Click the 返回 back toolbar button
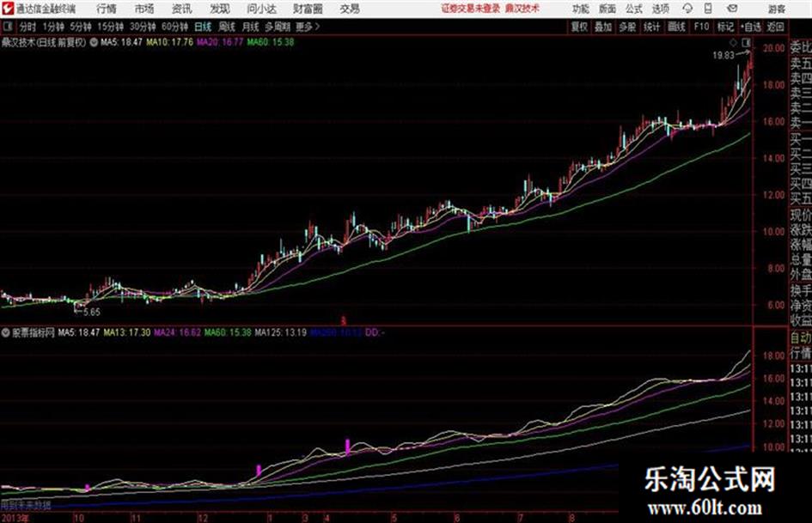 [x=775, y=27]
